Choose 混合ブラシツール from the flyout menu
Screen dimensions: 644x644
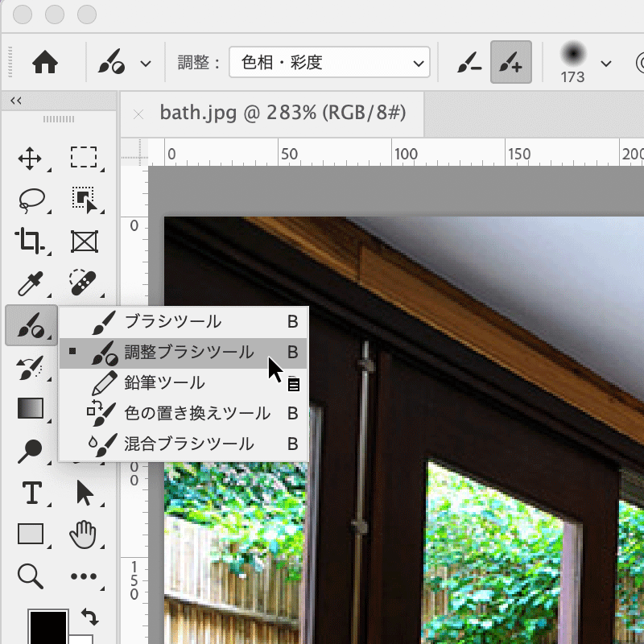click(x=184, y=444)
